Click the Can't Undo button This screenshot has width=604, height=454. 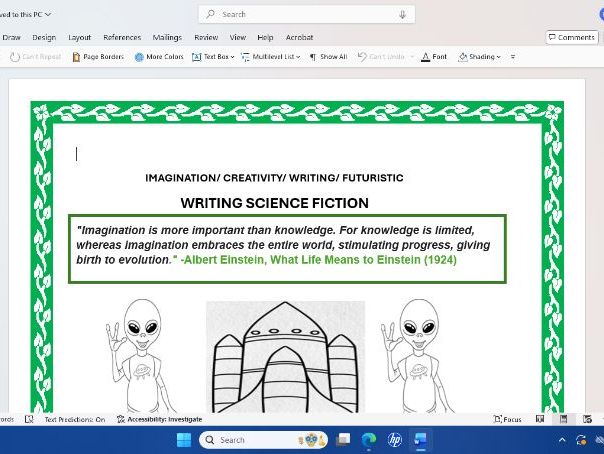(x=381, y=57)
